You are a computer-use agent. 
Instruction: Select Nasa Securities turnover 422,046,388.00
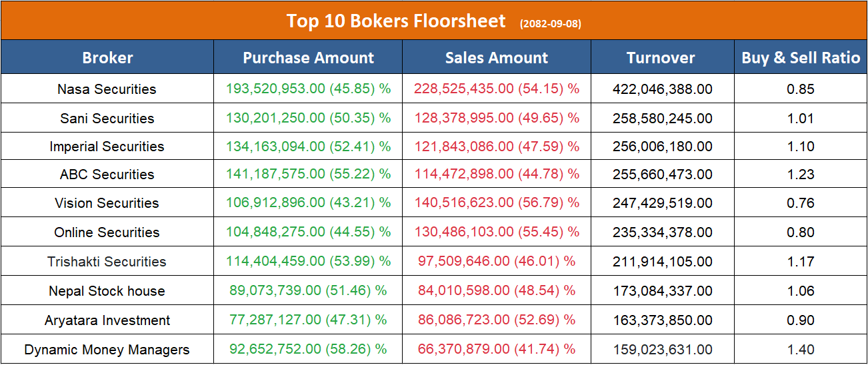click(662, 89)
